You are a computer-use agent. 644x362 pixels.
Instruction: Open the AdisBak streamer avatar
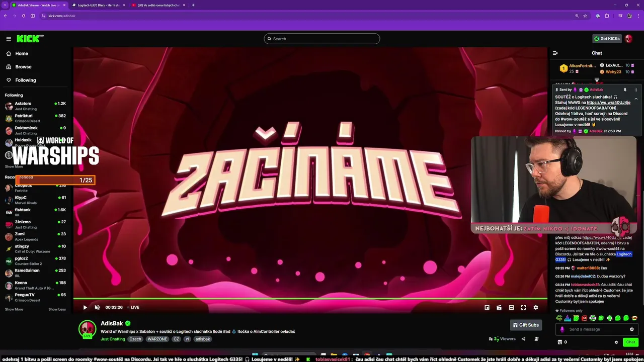88,329
